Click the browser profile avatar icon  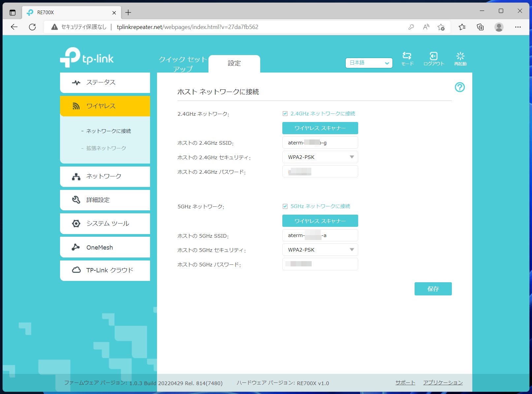(x=499, y=27)
